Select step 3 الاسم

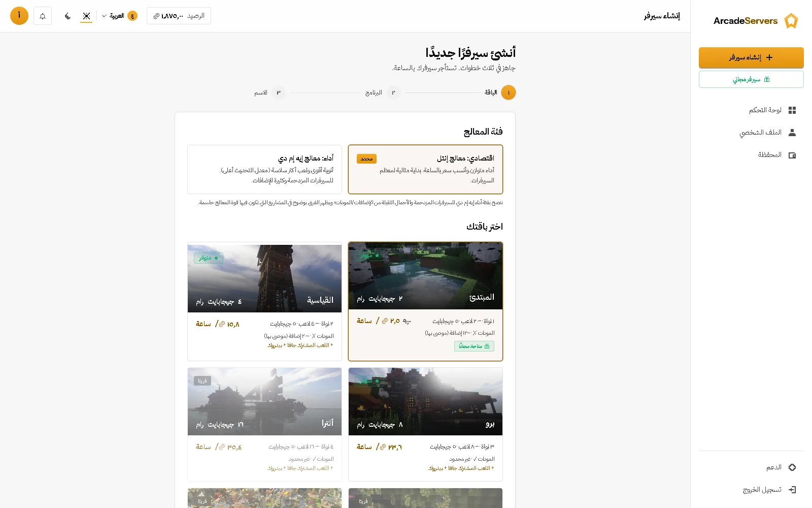[269, 92]
